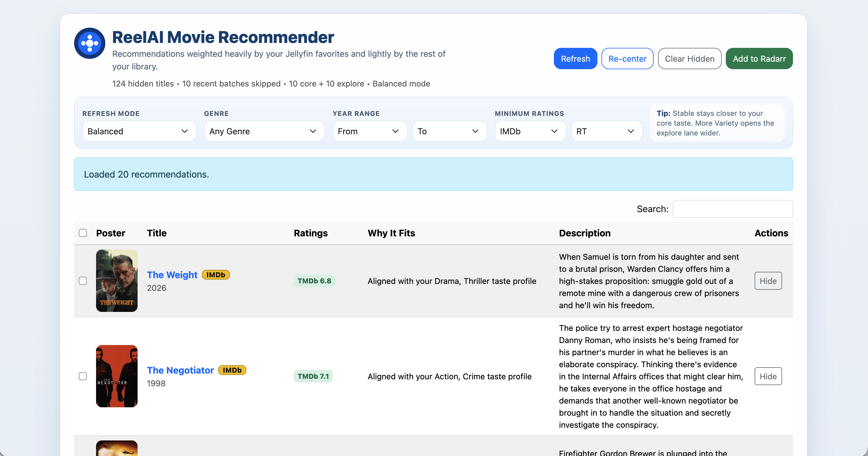Click 'Aligned with your Drama, Thriller taste profile'
Viewport: 868px width, 456px height.
tap(452, 281)
